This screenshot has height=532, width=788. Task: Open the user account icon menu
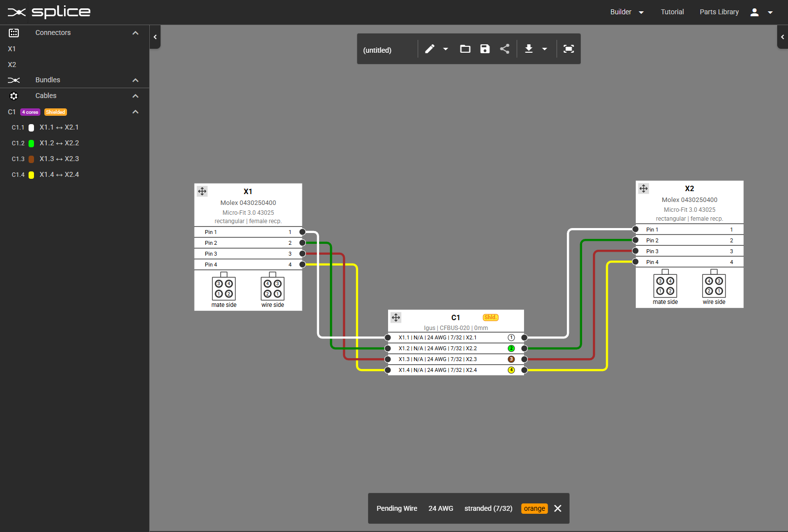(x=755, y=12)
